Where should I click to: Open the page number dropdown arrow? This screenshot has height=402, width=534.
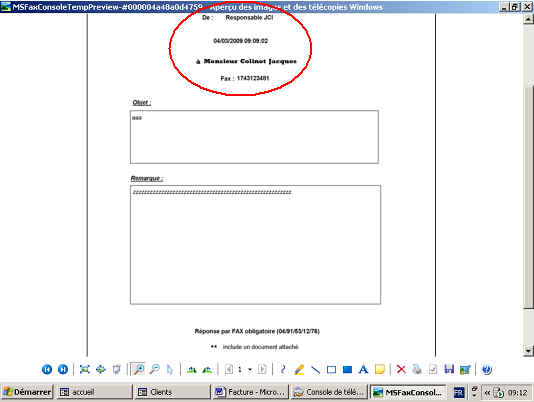pyautogui.click(x=250, y=370)
